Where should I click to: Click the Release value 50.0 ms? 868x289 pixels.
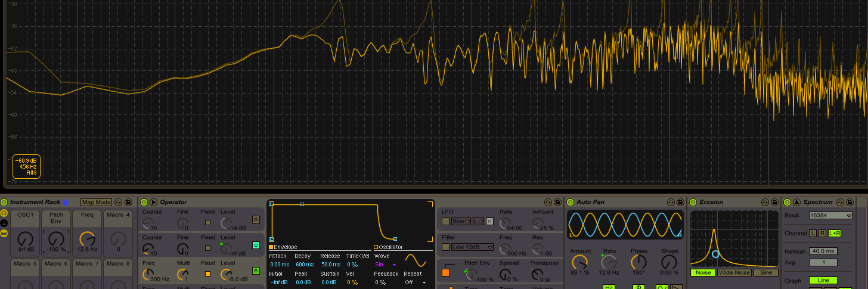[330, 264]
